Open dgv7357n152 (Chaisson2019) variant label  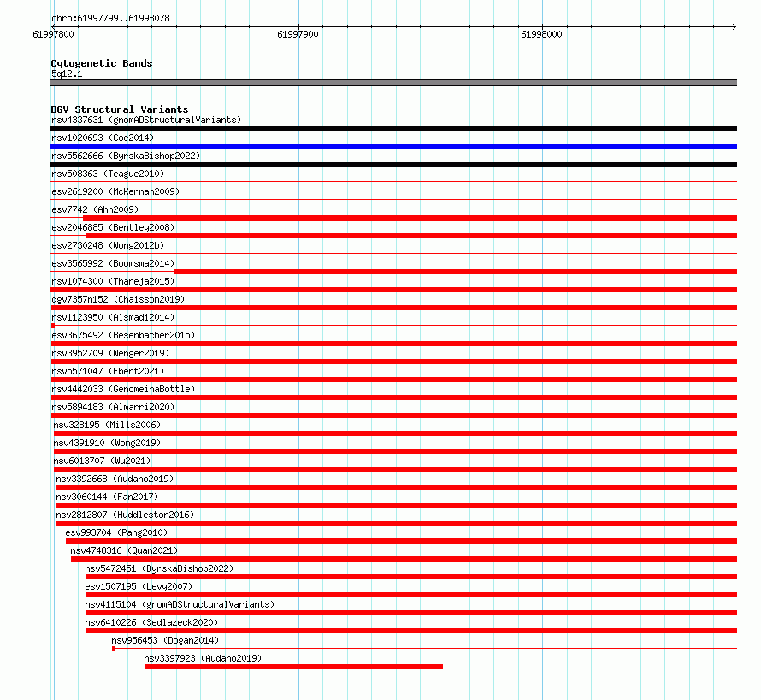click(118, 299)
